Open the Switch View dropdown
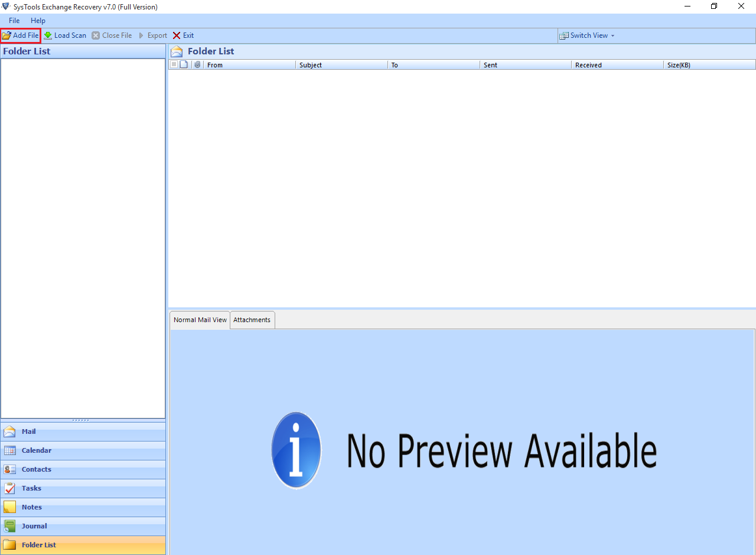This screenshot has height=555, width=756. (587, 35)
